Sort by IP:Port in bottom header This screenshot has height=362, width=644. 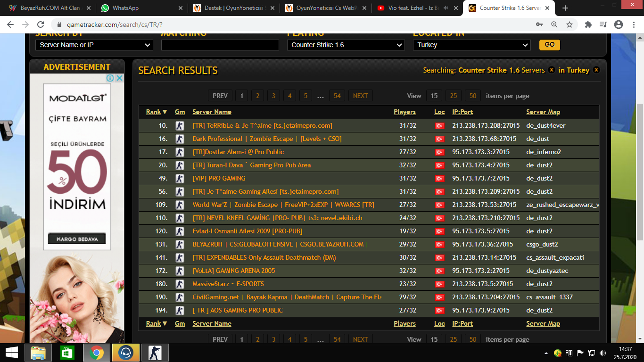point(462,323)
